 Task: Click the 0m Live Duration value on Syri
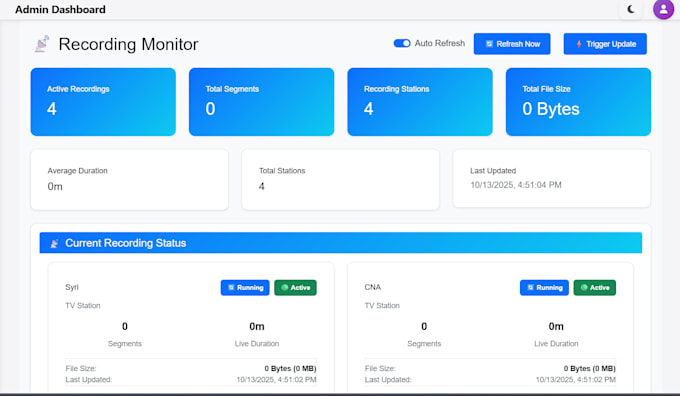257,326
